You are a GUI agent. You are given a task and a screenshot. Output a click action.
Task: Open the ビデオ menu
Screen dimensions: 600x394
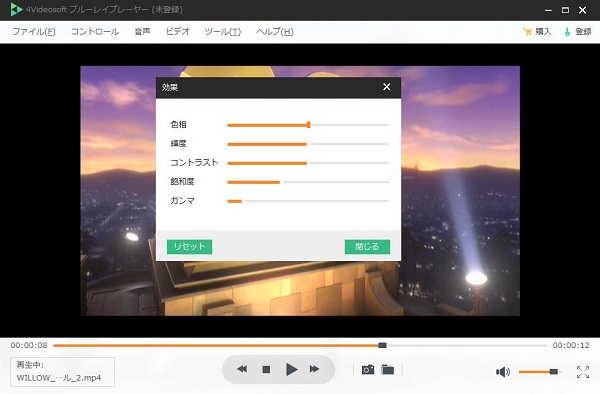[x=178, y=32]
